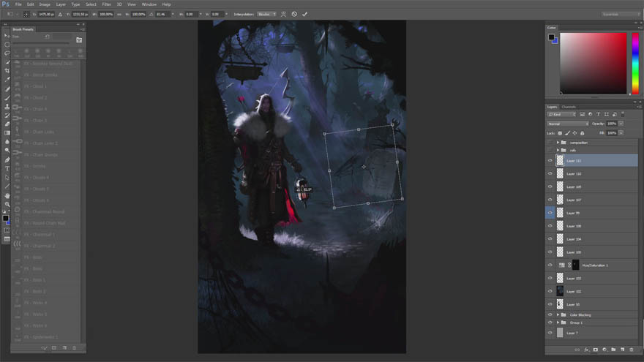
Task: Select the Horizontal Type tool
Action: pos(7,168)
